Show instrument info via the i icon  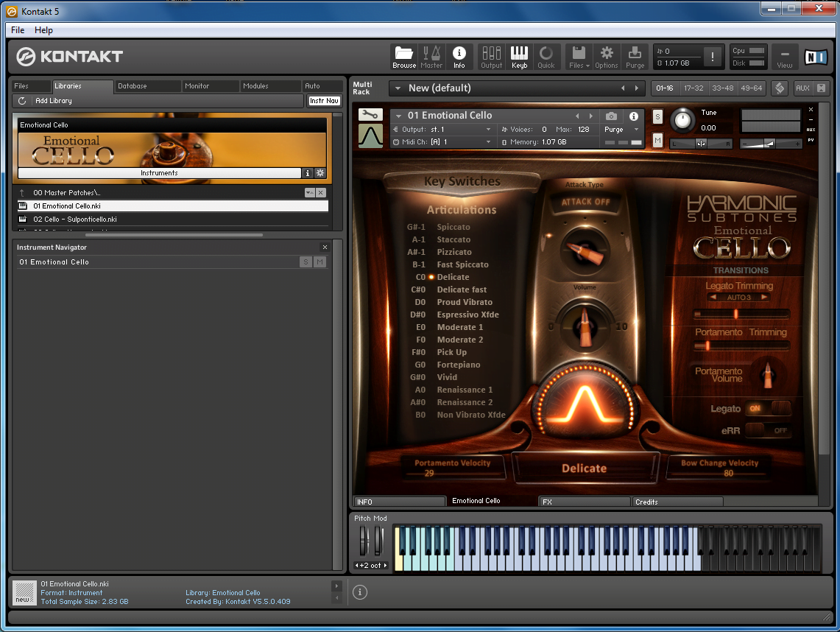[x=634, y=116]
